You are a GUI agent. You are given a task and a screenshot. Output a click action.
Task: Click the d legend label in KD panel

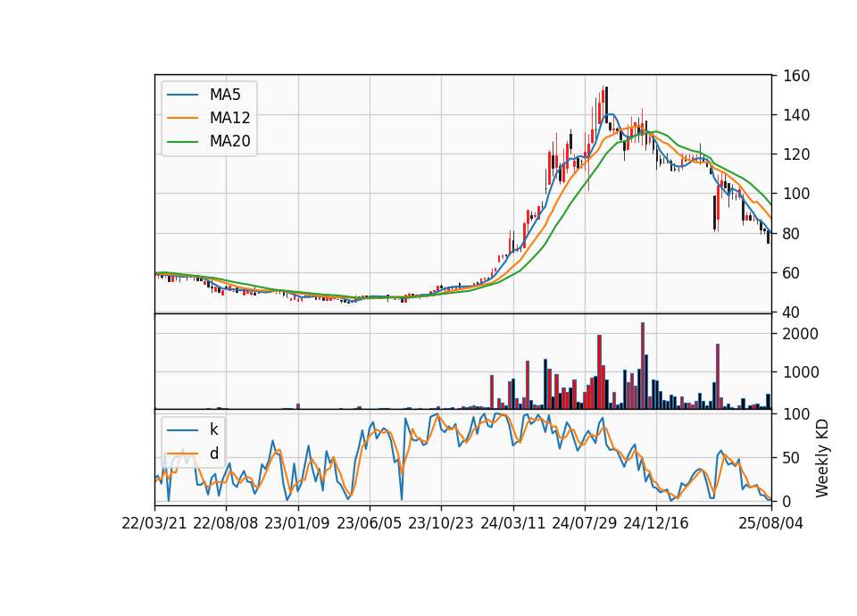pyautogui.click(x=213, y=454)
